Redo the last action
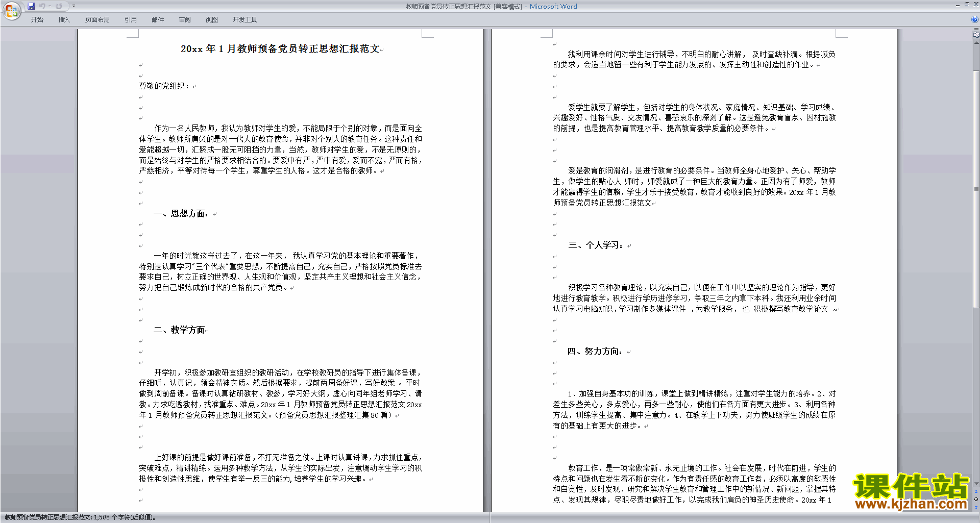The width and height of the screenshot is (980, 523). point(59,6)
